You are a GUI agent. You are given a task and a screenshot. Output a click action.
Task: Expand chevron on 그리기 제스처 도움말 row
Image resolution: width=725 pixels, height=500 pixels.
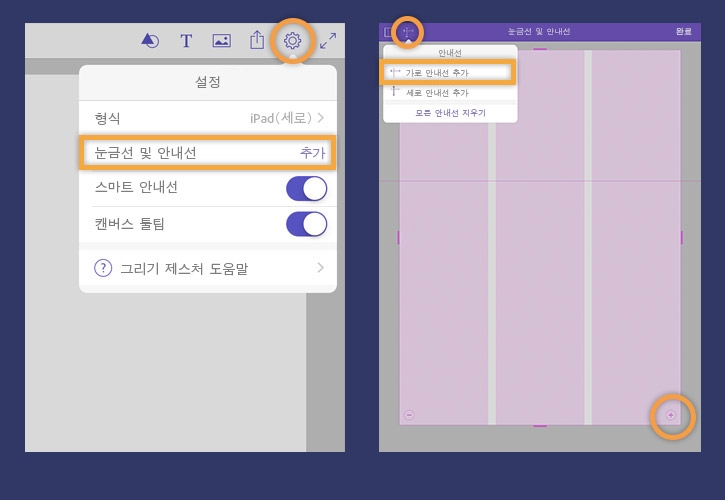click(x=320, y=268)
